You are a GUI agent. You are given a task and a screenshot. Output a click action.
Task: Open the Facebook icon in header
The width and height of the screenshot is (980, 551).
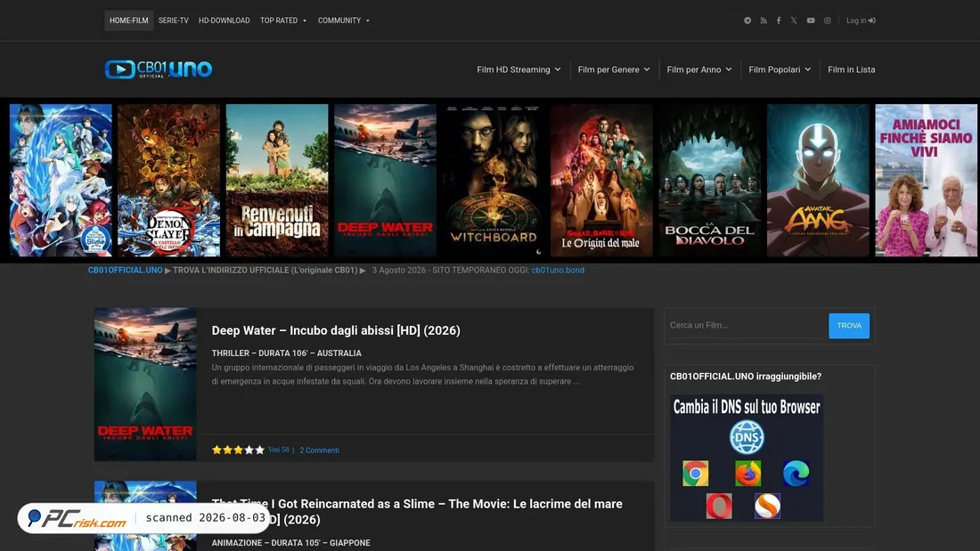point(779,20)
